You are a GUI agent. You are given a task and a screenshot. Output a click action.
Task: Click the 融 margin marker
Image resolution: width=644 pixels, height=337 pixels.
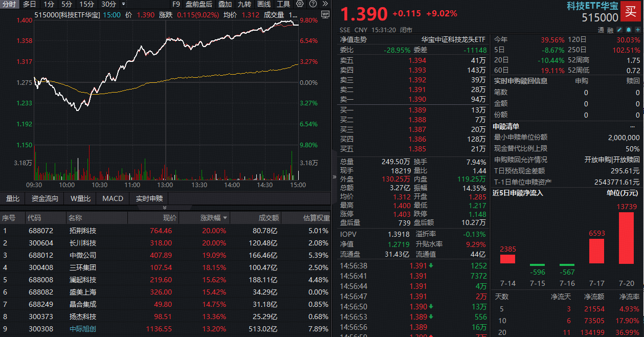point(610,30)
